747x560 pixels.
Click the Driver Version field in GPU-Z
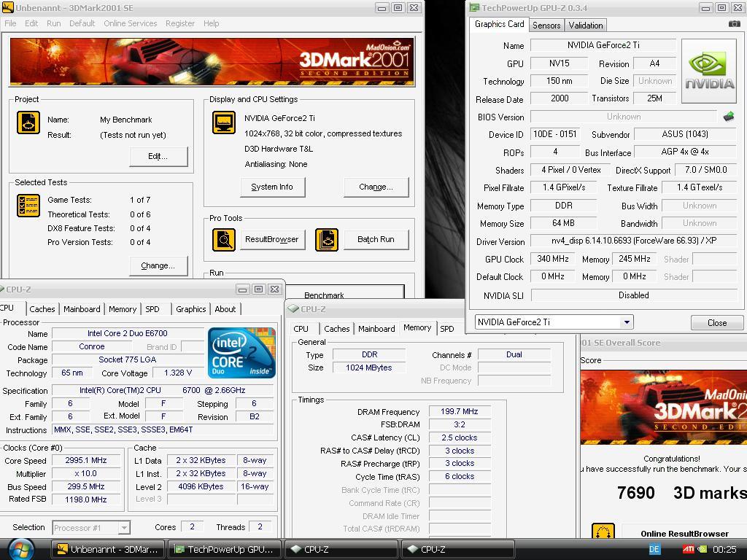point(634,241)
